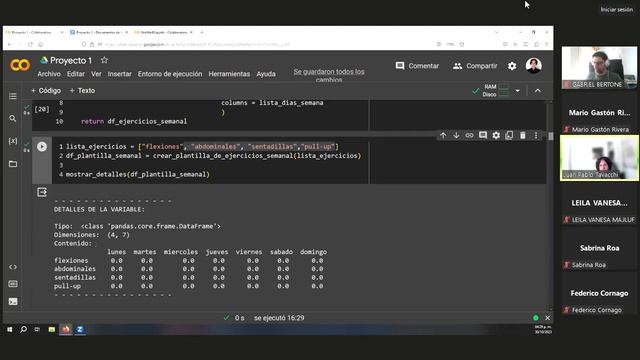Screen dimensions: 640x360
Task: Open browser tab list dropdown
Action: pos(496,32)
